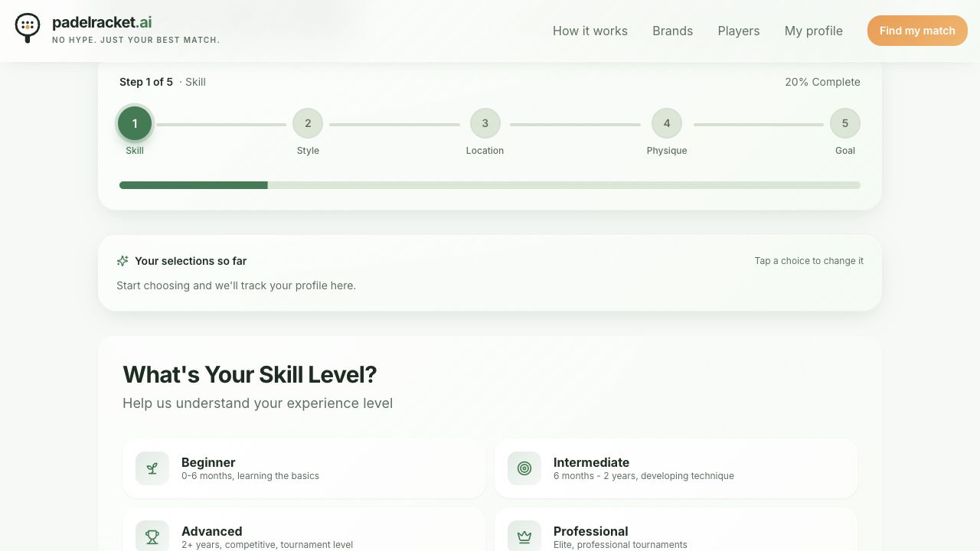The height and width of the screenshot is (551, 980).
Task: Click the sparkle icon beside Your selections
Action: pyautogui.click(x=122, y=261)
